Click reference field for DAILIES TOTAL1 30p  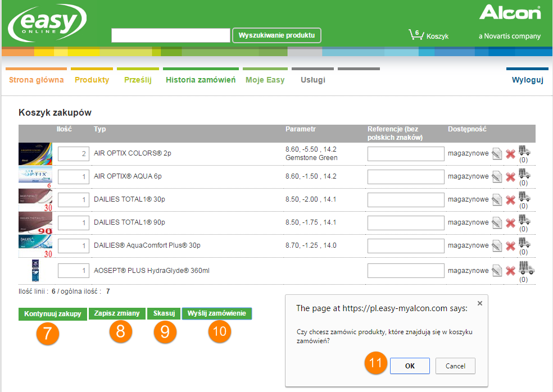pos(406,200)
